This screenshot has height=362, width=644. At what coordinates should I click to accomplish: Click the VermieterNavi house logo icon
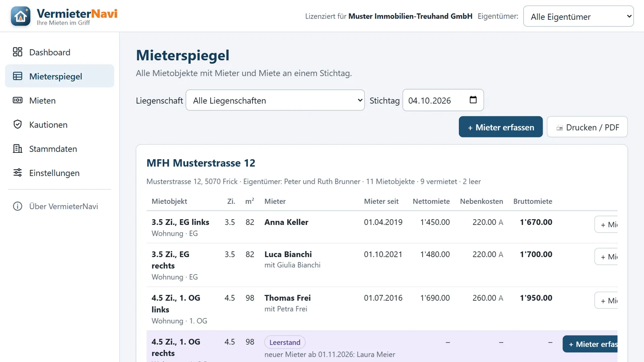tap(21, 16)
